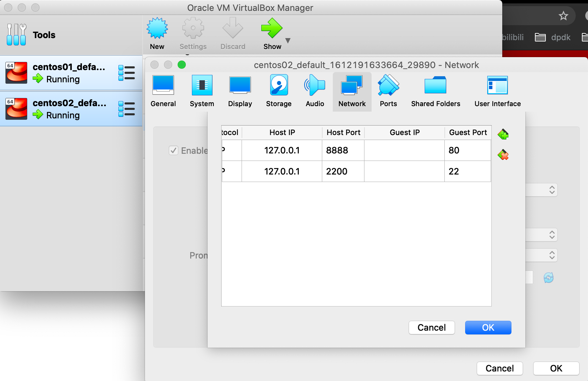Screen dimensions: 588x381
Task: Open the Shared Folders settings tab
Action: coord(436,92)
